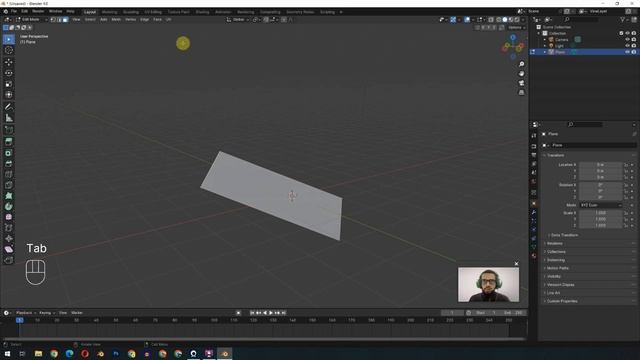Select the Cursor tool
The height and width of the screenshot is (360, 640).
9,50
